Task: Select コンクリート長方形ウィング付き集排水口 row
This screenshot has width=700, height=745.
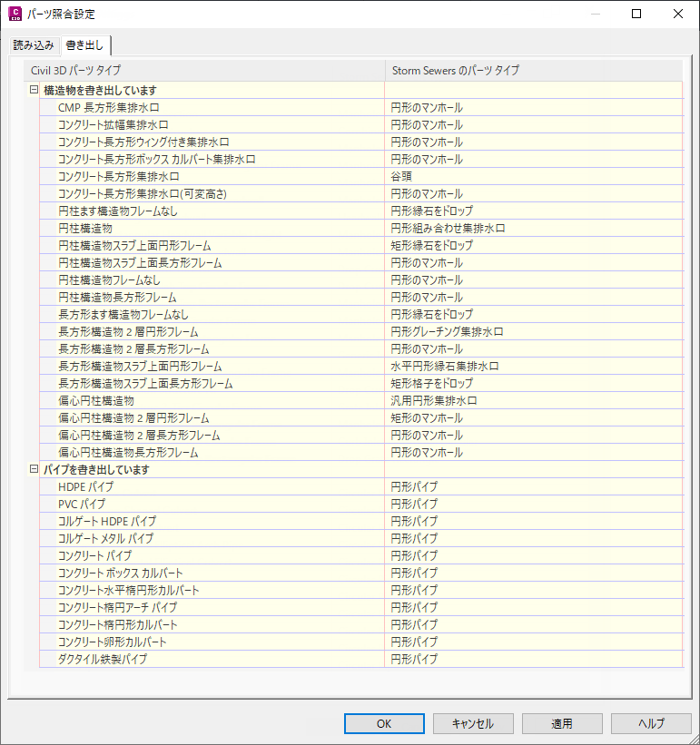Action: 361,142
